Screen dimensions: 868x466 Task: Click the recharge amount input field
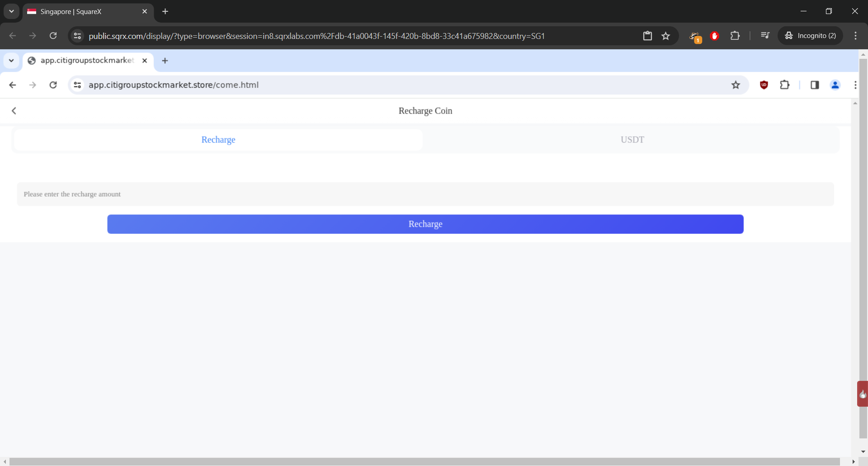click(425, 194)
